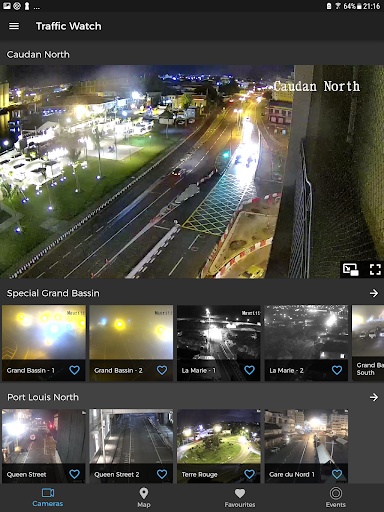Favourite the Grand Bassin - 1 camera
Screen dimensions: 384x512
pos(74,370)
